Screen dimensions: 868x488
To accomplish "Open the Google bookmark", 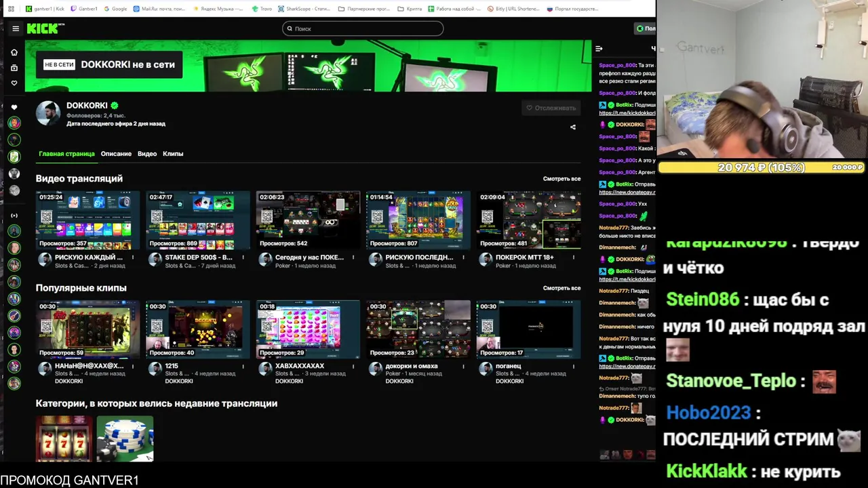I will pyautogui.click(x=115, y=9).
